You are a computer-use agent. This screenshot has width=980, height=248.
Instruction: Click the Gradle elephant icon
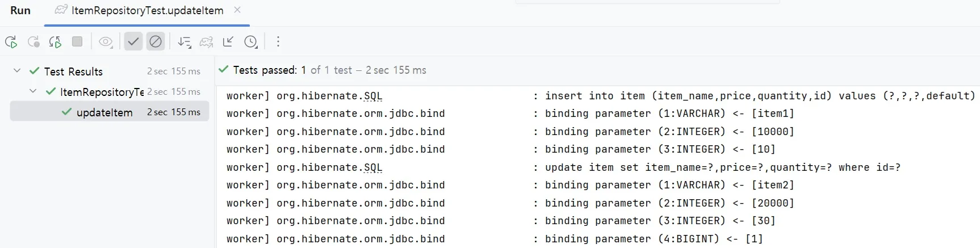click(206, 41)
